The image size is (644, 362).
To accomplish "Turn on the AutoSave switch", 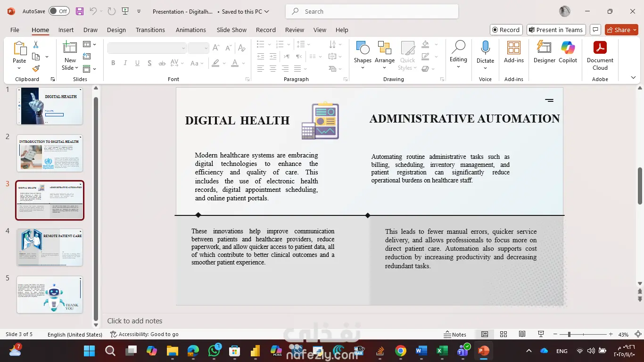I will tap(59, 11).
